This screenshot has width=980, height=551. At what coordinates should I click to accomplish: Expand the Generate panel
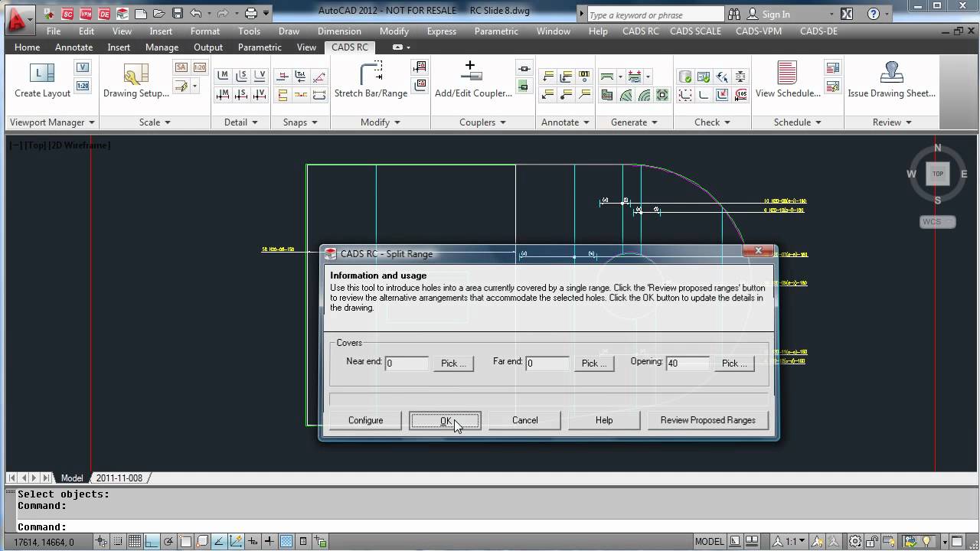[x=635, y=122]
